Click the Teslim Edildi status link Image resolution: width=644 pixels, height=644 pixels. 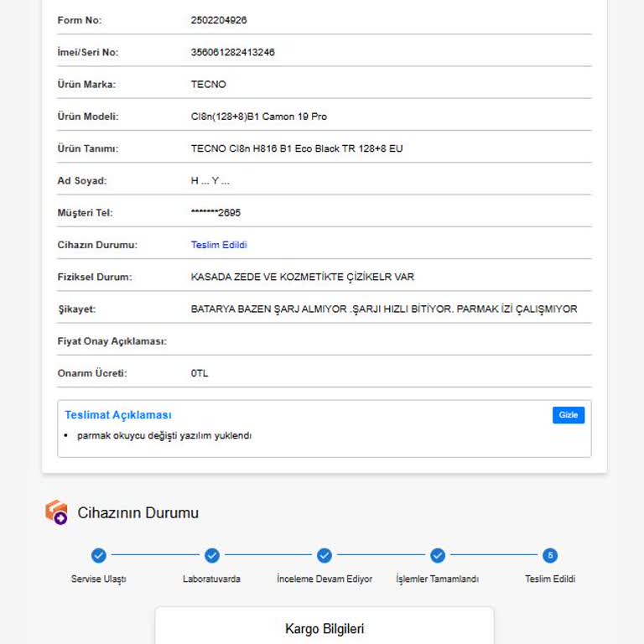[x=219, y=245]
